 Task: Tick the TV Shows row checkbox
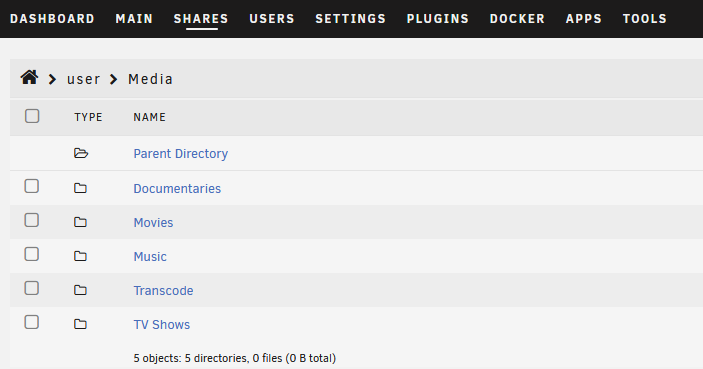click(31, 322)
